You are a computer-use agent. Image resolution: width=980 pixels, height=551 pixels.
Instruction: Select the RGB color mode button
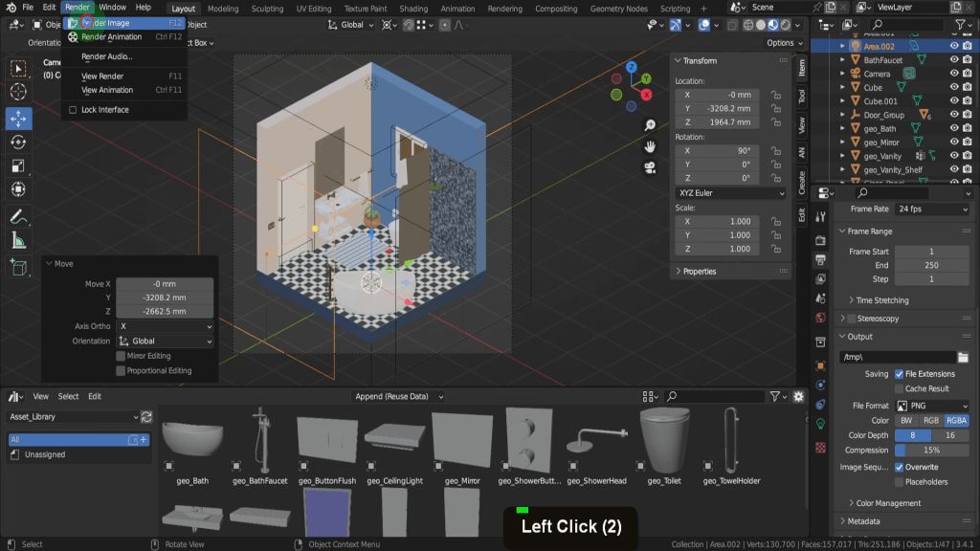pyautogui.click(x=930, y=421)
